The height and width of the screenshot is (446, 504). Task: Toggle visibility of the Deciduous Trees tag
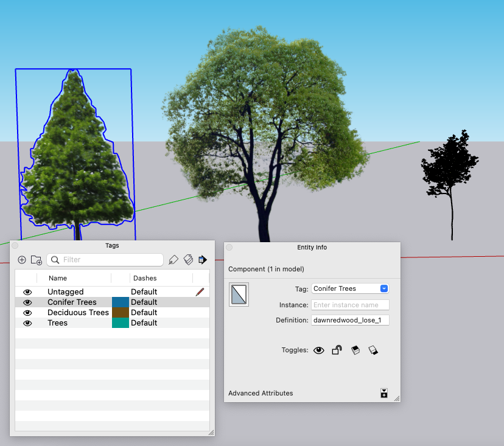click(27, 312)
